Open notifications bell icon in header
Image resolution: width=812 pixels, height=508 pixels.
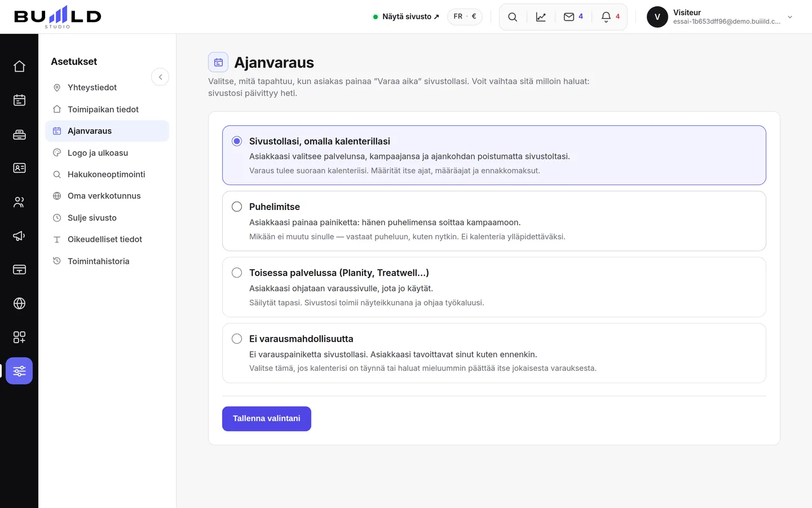611,17
